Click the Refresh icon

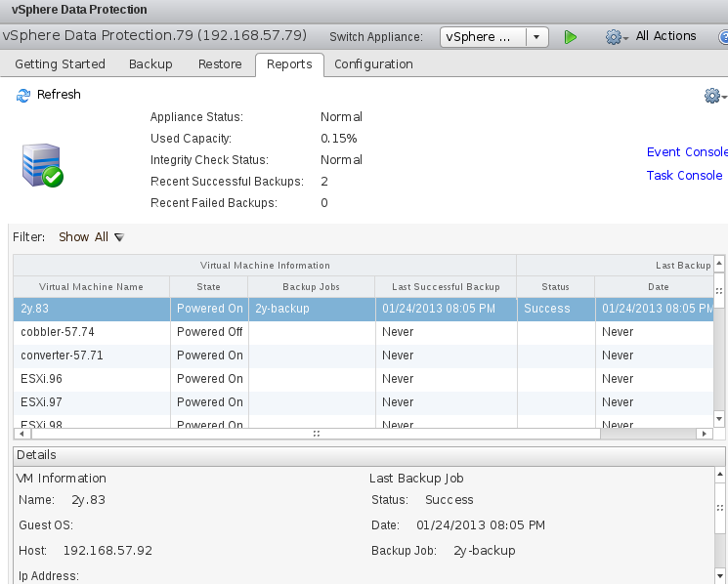click(23, 95)
